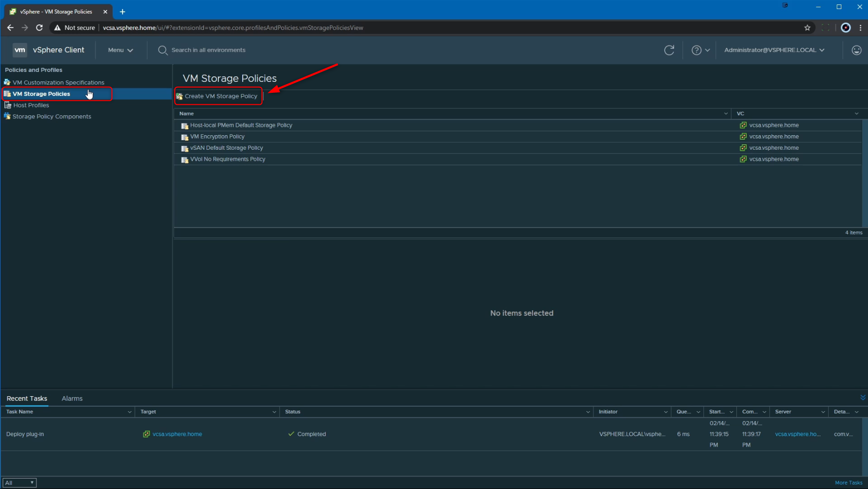Open VM Customization Specifications in sidebar
This screenshot has width=868, height=489.
tap(58, 82)
